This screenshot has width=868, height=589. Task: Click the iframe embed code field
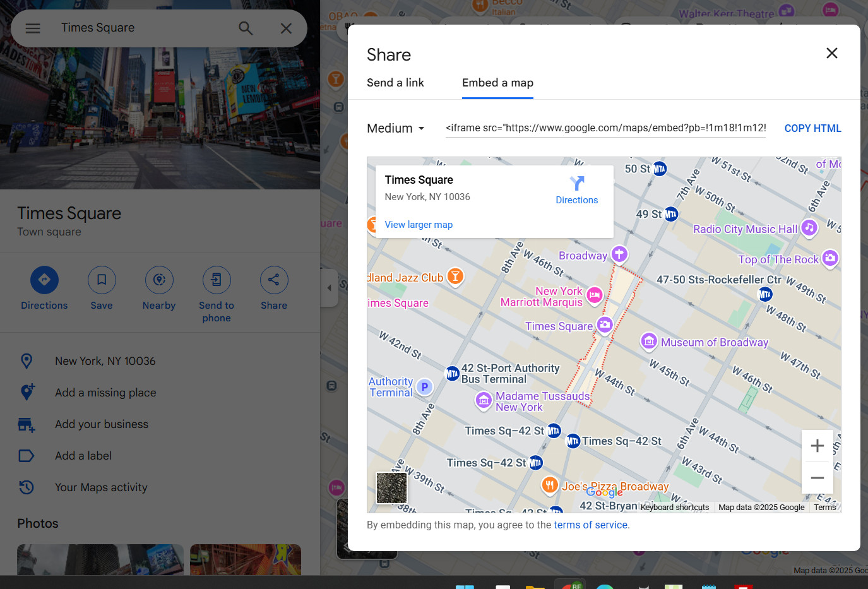tap(605, 128)
